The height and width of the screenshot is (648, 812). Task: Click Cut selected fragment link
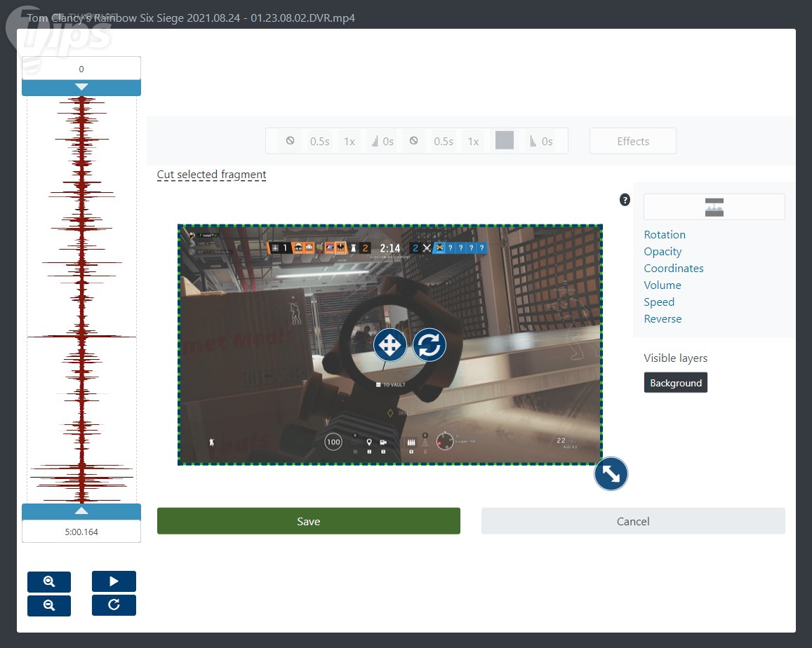[x=211, y=175]
